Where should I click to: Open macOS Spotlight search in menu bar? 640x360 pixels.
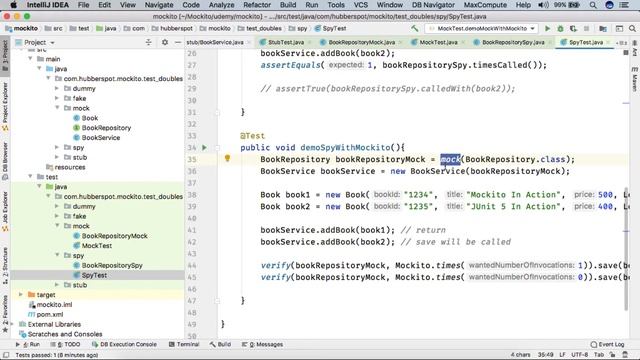pos(593,5)
